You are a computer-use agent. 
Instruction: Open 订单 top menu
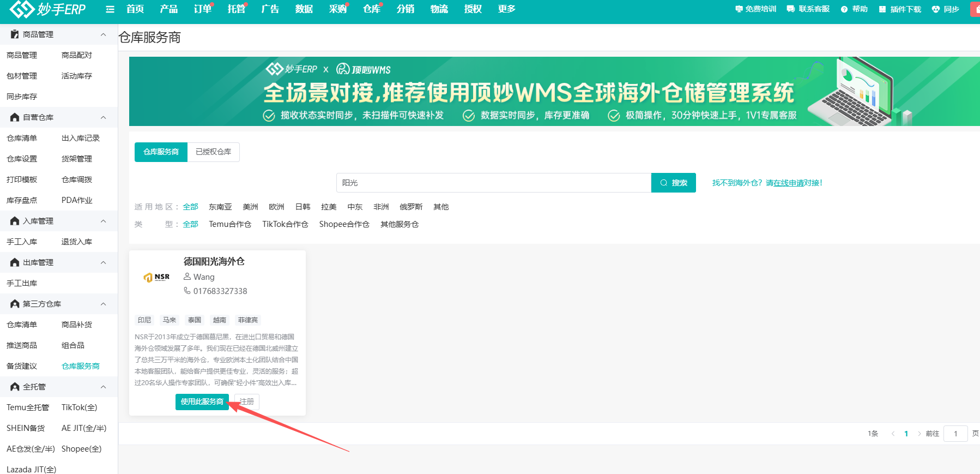tap(203, 9)
